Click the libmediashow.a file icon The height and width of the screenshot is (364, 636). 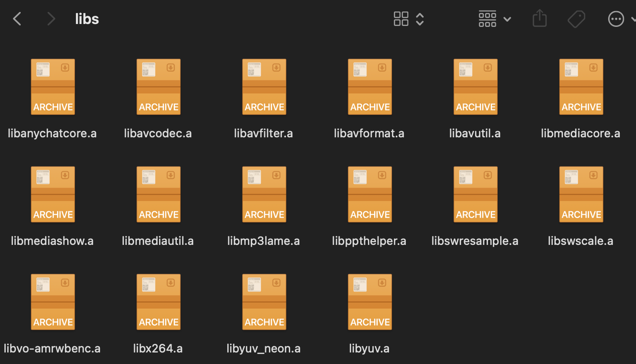click(x=53, y=194)
